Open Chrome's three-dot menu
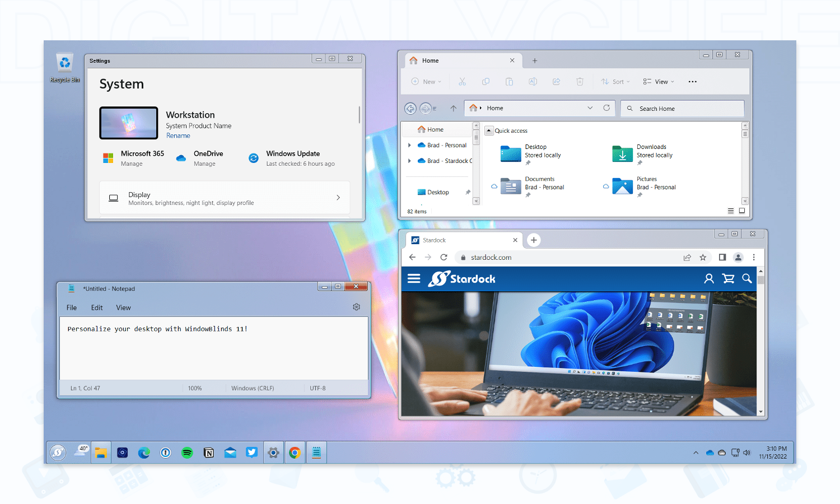The width and height of the screenshot is (840, 504). pos(754,258)
